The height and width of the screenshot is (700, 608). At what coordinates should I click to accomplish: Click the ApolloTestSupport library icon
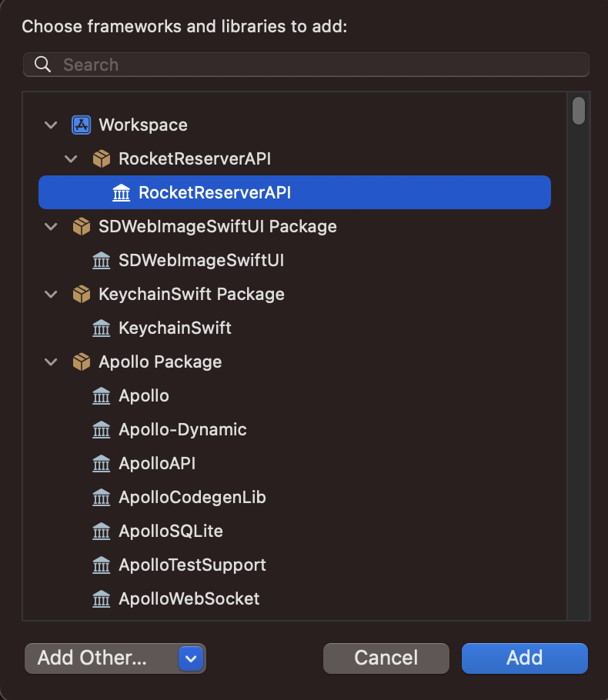click(102, 565)
